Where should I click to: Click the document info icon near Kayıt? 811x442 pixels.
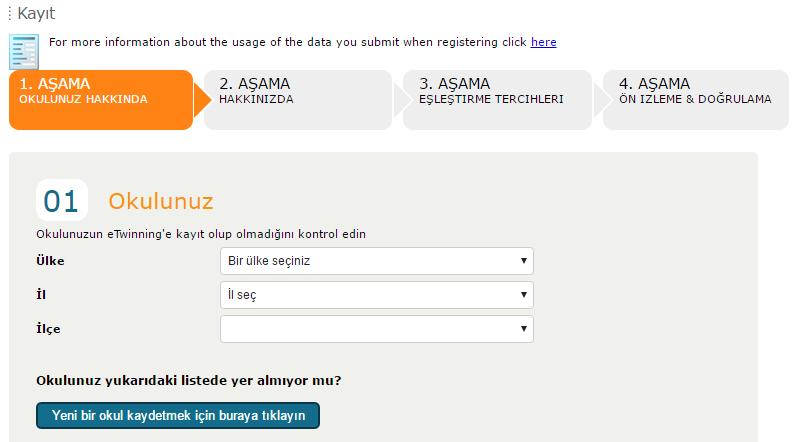point(24,50)
